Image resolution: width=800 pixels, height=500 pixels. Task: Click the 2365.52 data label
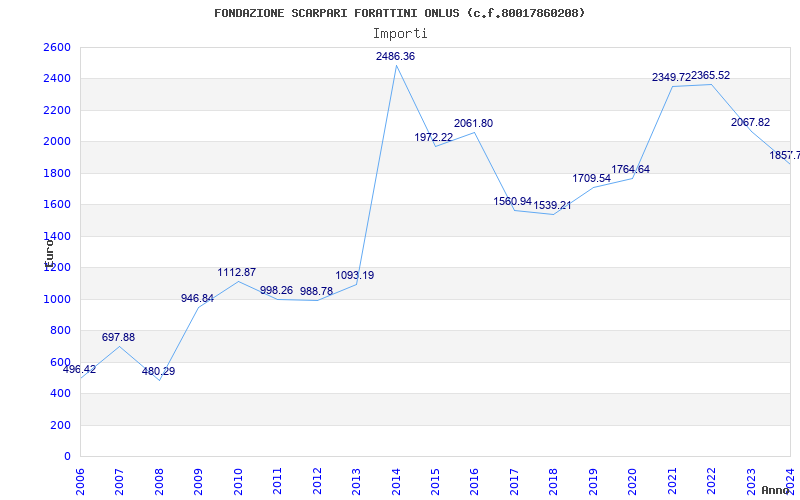[x=711, y=76]
